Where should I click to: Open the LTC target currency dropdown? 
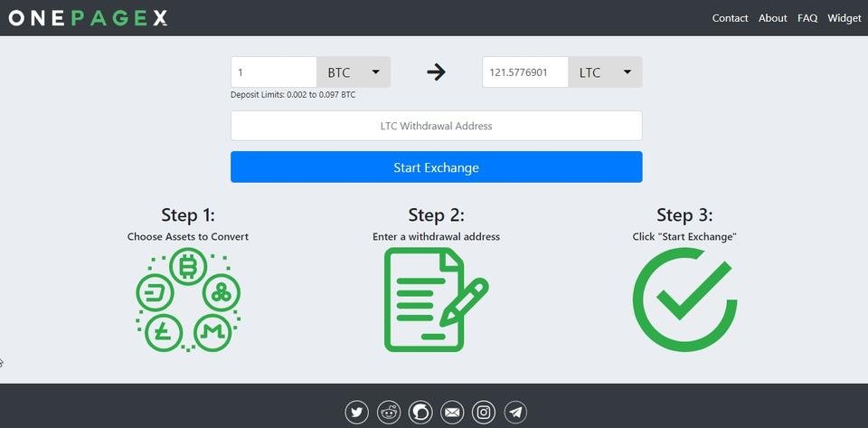[605, 72]
